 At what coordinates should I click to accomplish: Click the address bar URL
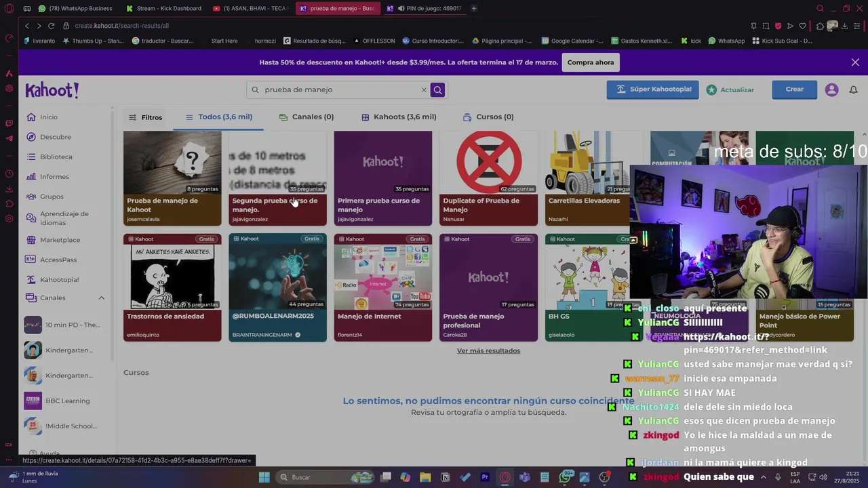click(122, 26)
